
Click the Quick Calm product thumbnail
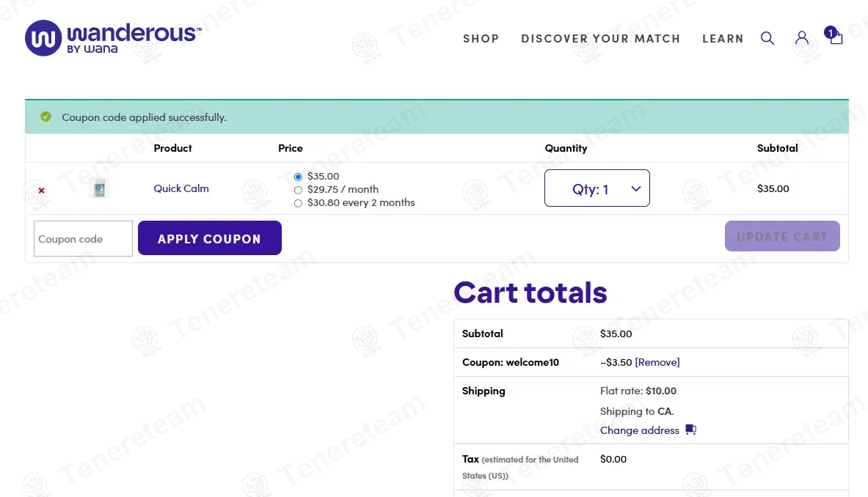tap(99, 188)
